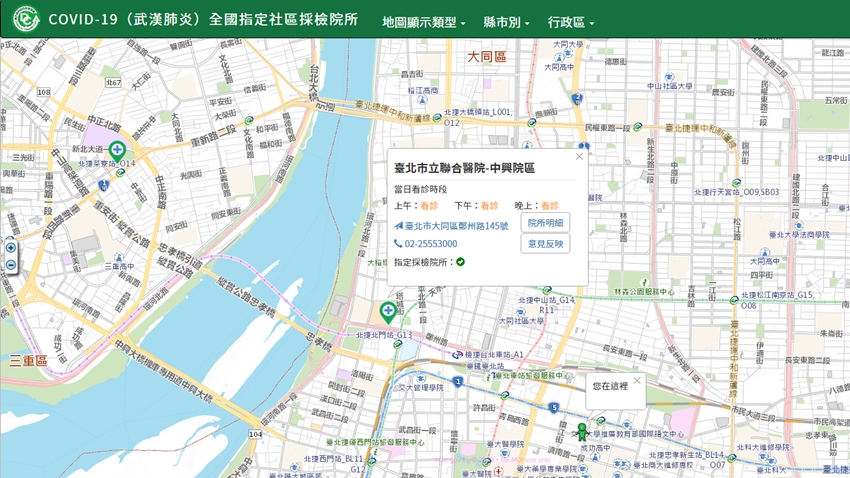Open address link 臺北市大同區鄭州路145號
This screenshot has height=478, width=850.
click(x=456, y=226)
